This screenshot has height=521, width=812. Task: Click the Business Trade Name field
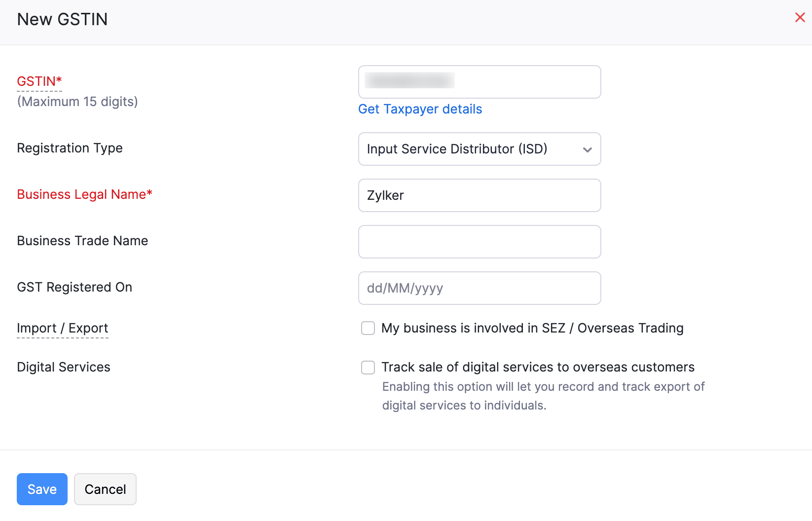coord(479,242)
